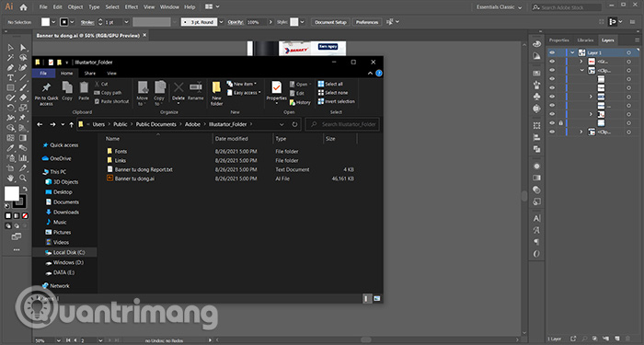644x345 pixels.
Task: Click the Style swatch
Action: [294, 22]
